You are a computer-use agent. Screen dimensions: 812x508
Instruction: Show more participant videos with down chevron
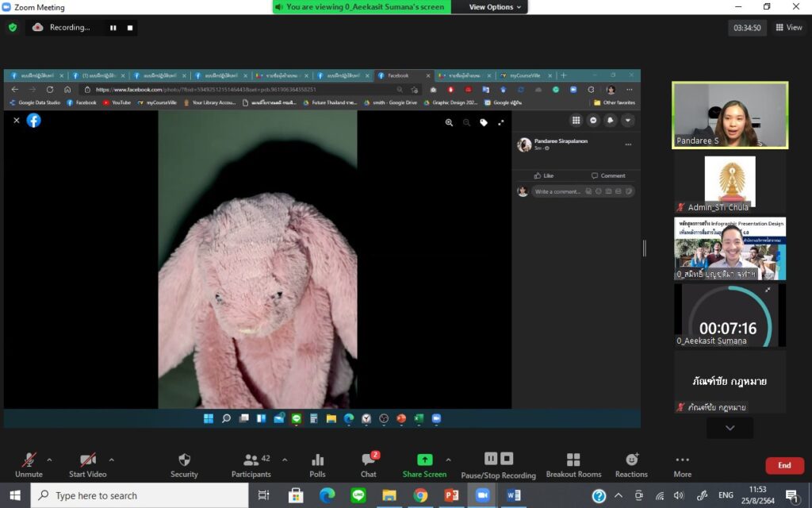[x=730, y=428]
